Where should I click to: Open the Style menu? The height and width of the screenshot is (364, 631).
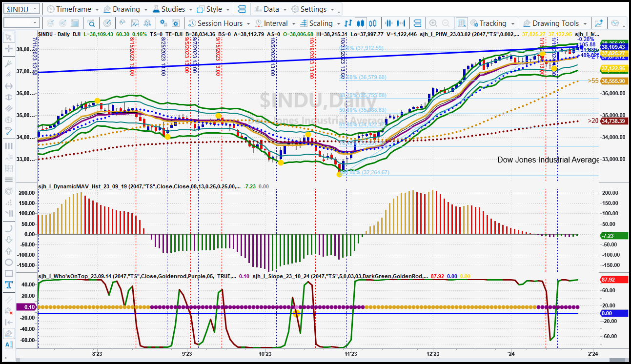pyautogui.click(x=213, y=9)
